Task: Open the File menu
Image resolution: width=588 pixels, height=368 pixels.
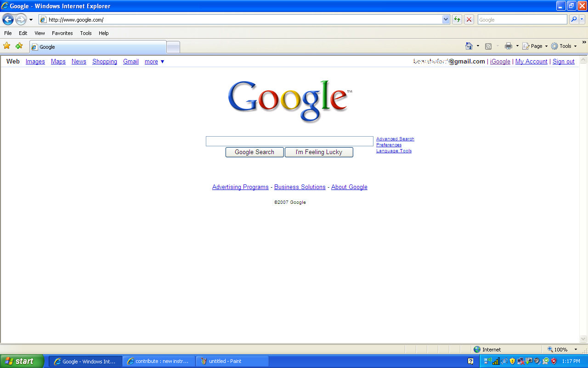Action: (x=8, y=33)
